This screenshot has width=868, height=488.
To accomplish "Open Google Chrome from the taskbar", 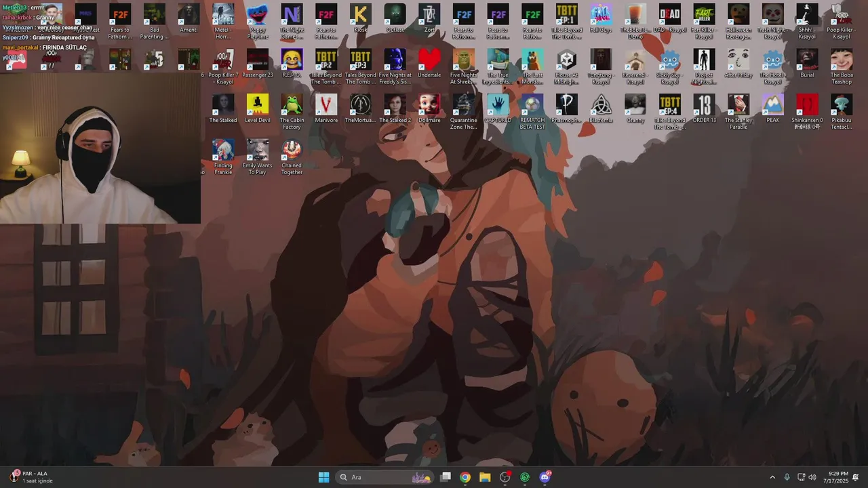I will tap(465, 477).
